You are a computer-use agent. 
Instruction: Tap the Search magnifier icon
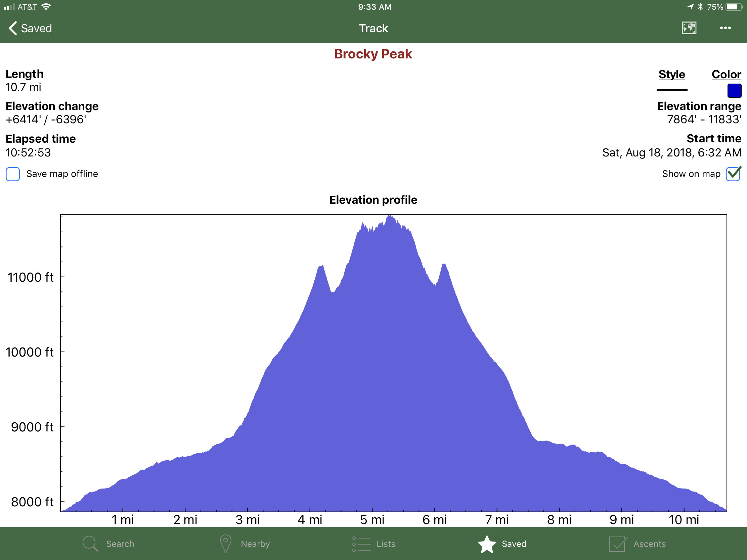click(90, 544)
